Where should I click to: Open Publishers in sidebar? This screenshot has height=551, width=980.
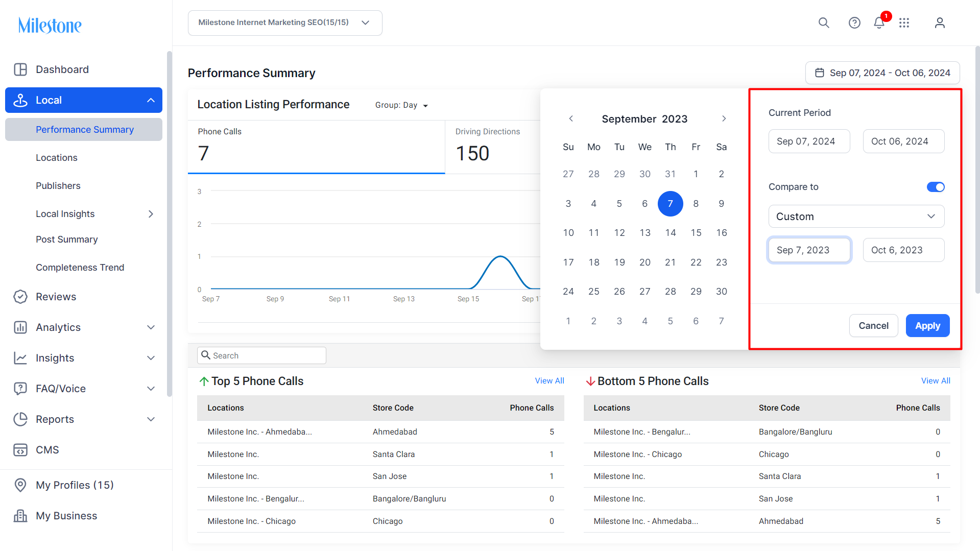point(58,186)
